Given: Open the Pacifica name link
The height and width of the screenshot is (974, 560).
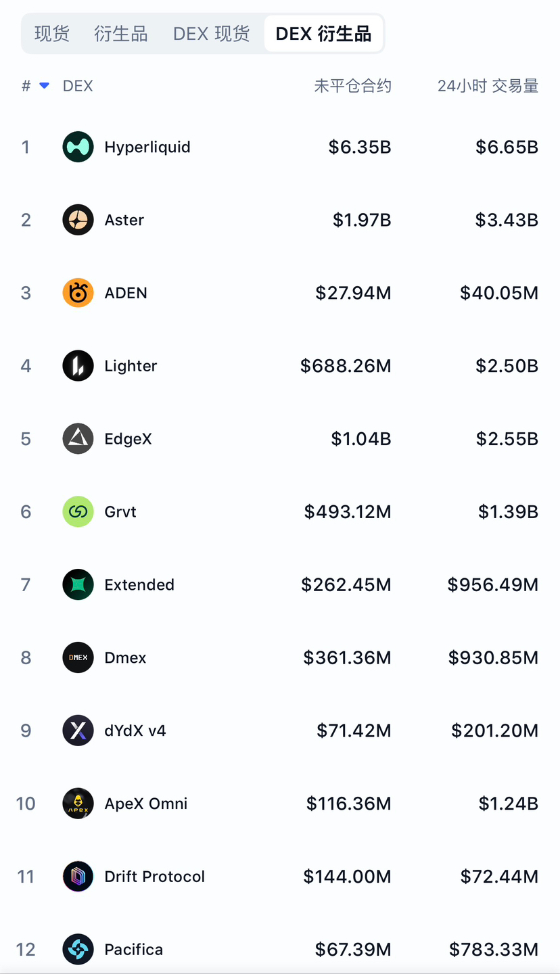Looking at the screenshot, I should tap(133, 950).
